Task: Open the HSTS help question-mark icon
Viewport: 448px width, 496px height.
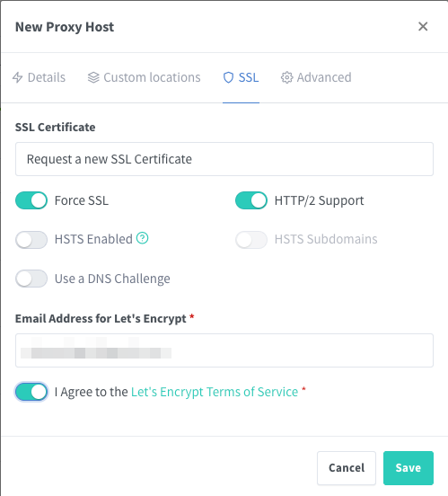Action: tap(142, 238)
